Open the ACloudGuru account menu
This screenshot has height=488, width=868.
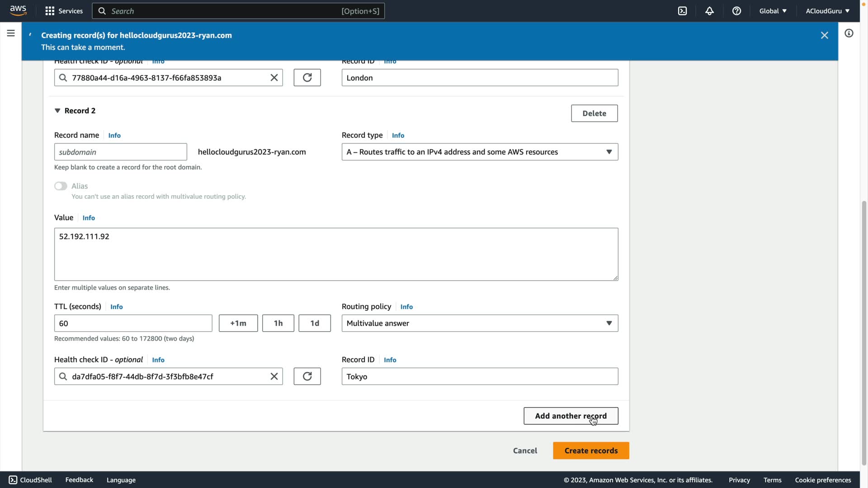[x=827, y=11]
